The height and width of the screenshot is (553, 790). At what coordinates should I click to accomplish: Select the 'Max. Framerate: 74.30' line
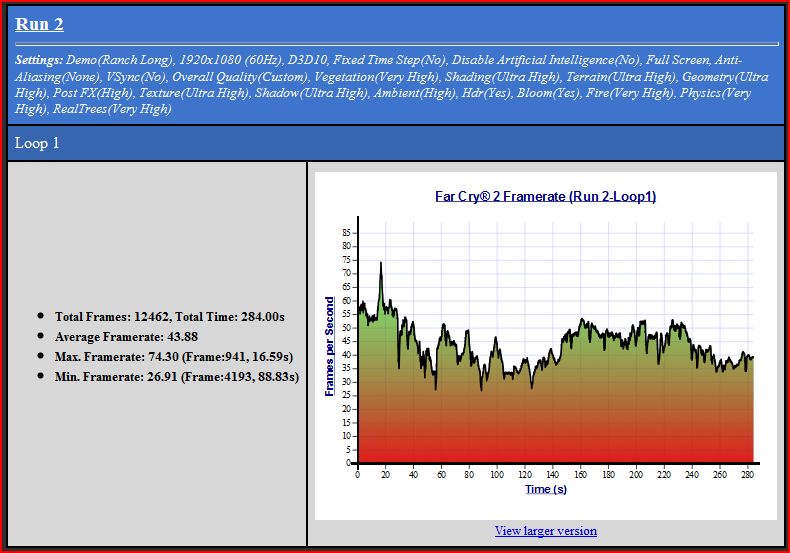coord(174,357)
